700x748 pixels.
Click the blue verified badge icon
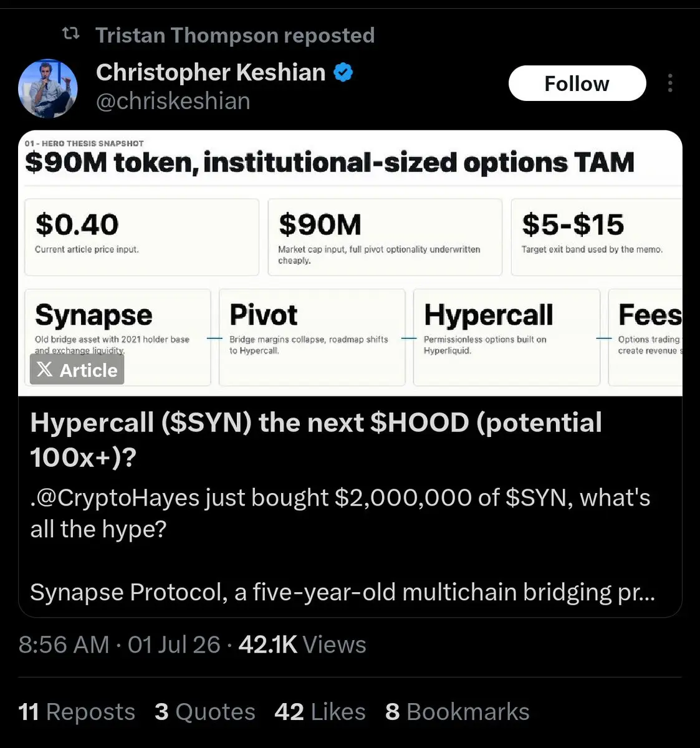coord(343,72)
